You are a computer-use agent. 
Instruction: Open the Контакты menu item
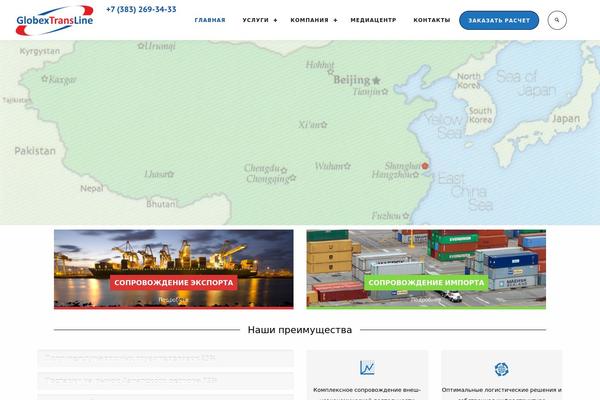[x=432, y=20]
